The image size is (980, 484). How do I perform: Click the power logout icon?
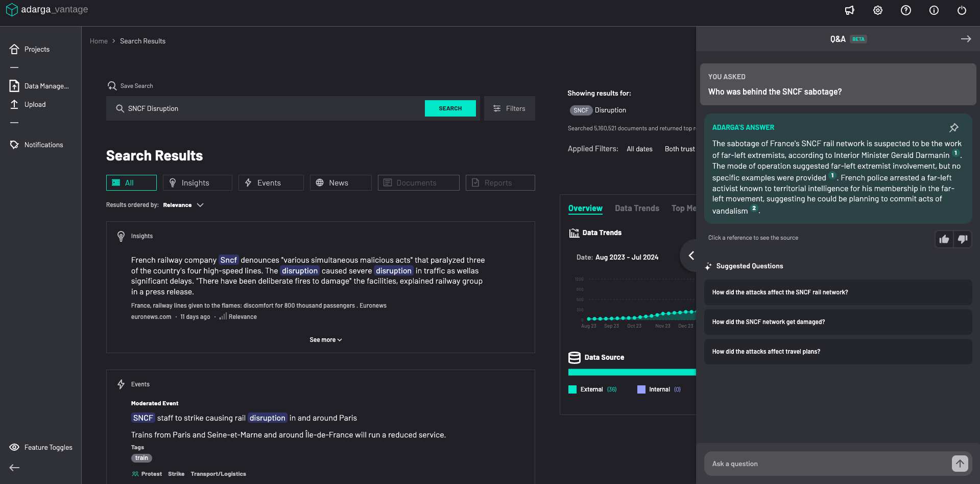point(962,10)
